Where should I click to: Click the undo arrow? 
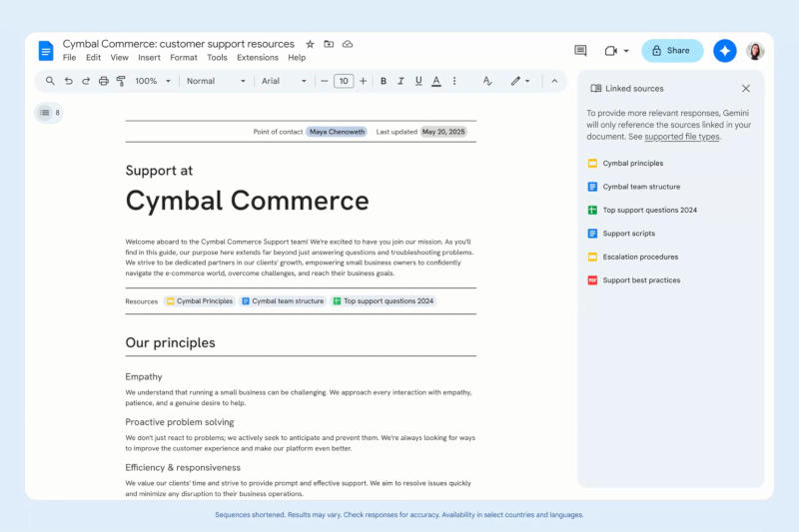click(x=68, y=81)
